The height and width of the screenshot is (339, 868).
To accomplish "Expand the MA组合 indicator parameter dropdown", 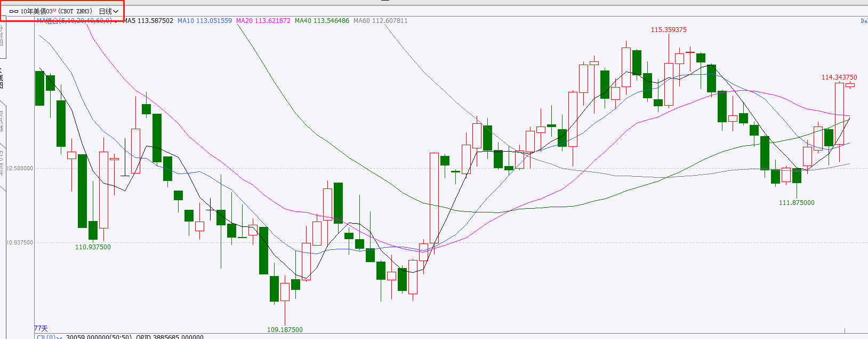I will [77, 21].
